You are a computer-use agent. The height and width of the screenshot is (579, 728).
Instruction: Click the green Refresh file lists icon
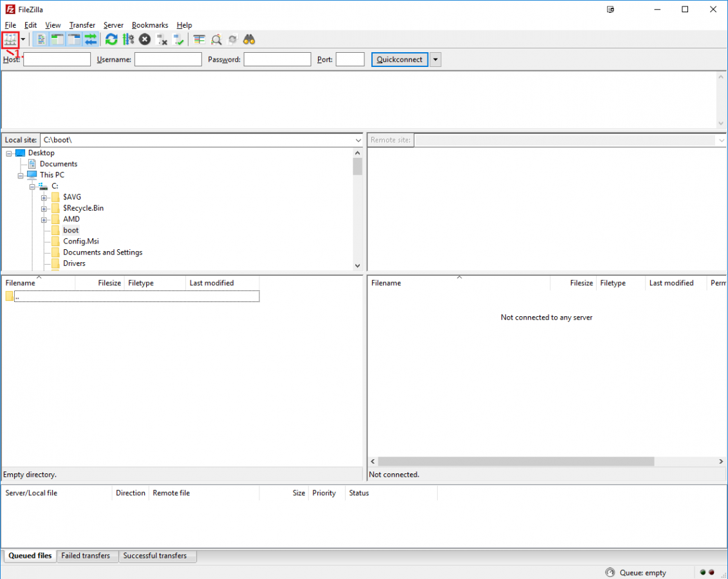[111, 39]
